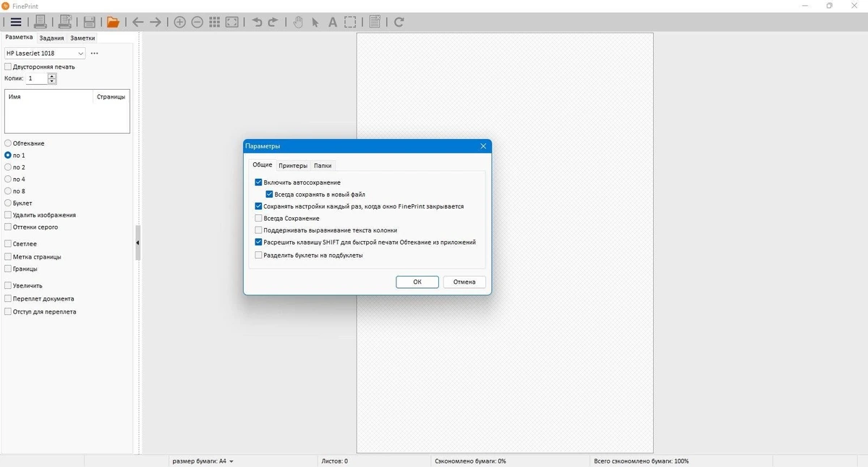Click the Undo arrow icon

click(257, 22)
